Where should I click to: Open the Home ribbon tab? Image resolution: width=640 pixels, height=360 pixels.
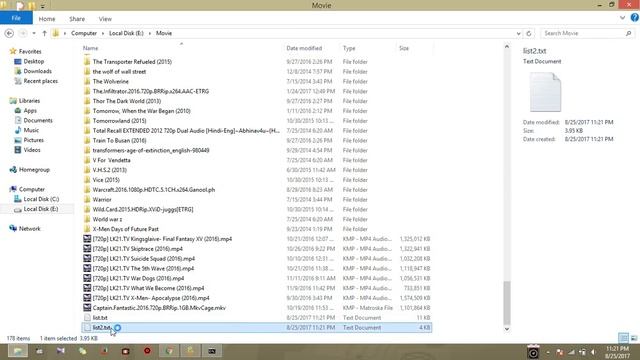(47, 19)
